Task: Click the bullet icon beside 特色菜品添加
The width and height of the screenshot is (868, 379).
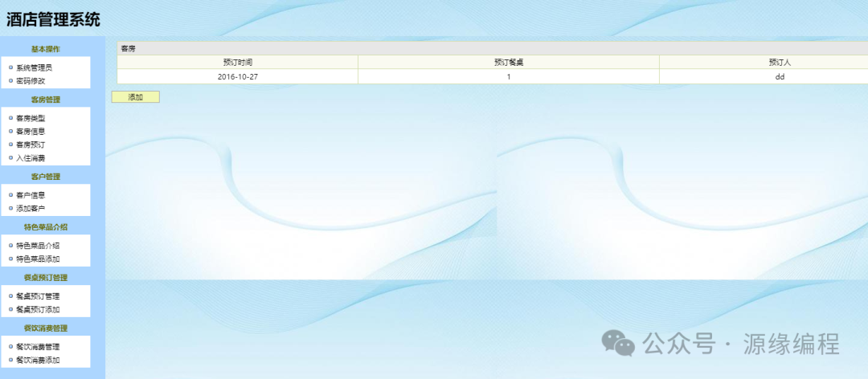Action: [x=10, y=259]
